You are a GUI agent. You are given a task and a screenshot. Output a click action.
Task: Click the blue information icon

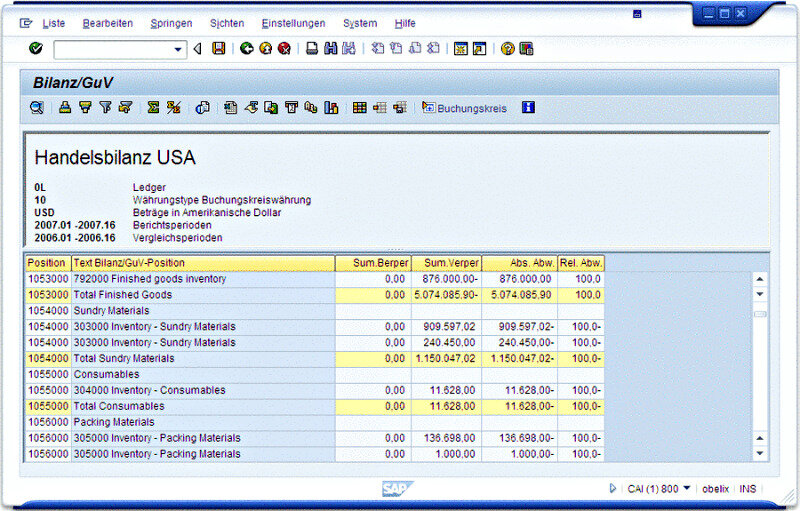529,107
